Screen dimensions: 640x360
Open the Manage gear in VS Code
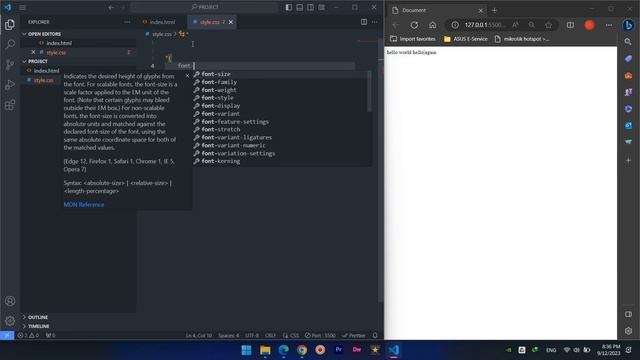point(10,321)
